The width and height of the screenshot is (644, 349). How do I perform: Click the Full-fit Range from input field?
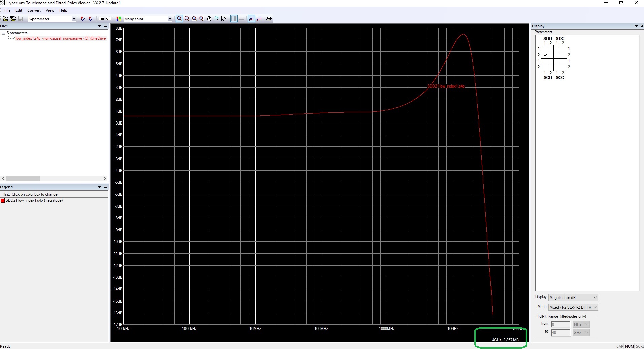[561, 324]
